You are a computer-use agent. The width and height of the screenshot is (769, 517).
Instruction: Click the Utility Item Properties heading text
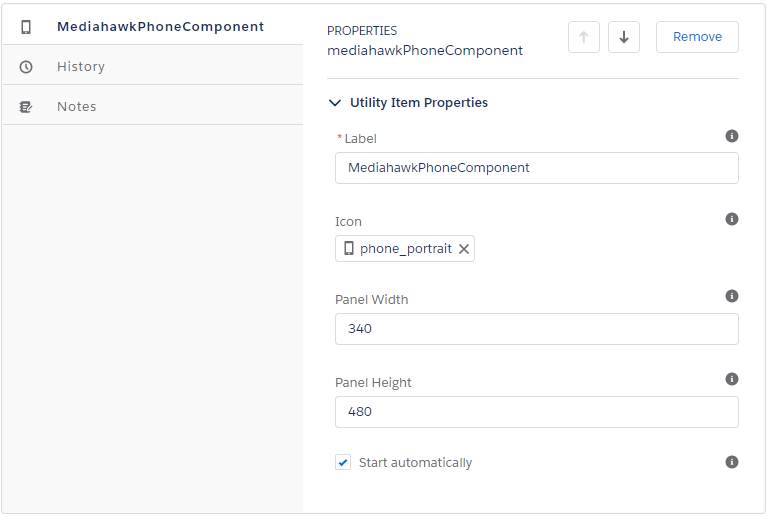(419, 103)
